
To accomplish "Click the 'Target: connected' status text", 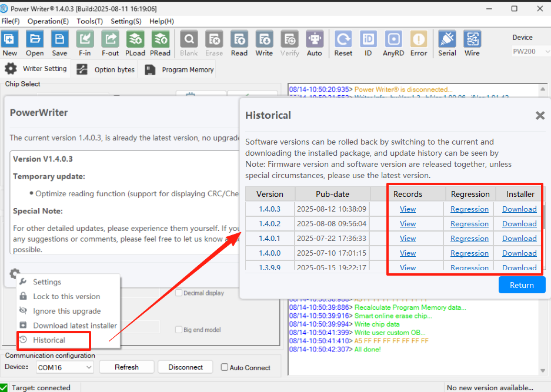I will click(41, 387).
